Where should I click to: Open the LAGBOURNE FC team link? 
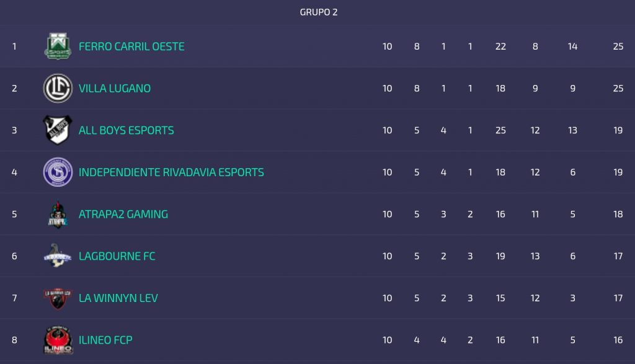pos(117,256)
